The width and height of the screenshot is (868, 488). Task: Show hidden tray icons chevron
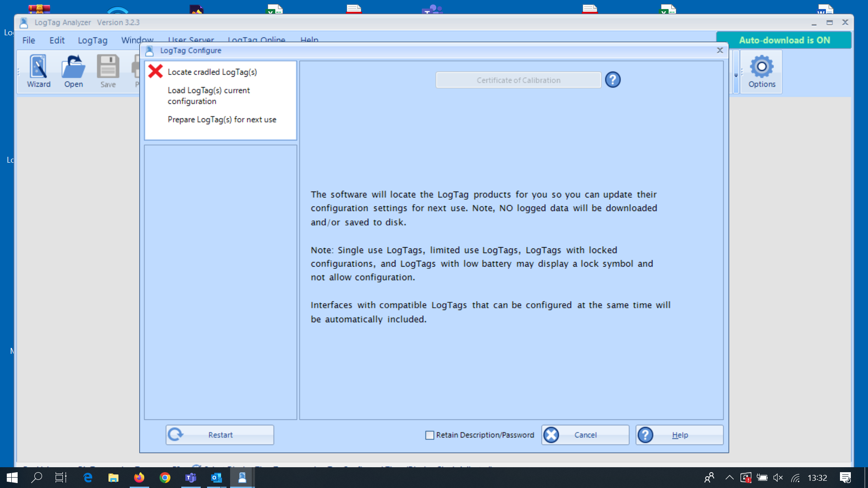[729, 478]
